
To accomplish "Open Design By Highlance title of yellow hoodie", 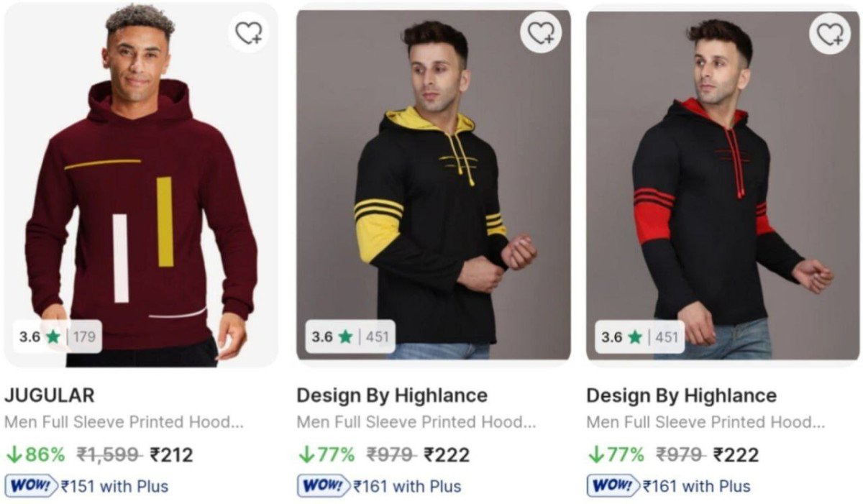I will (392, 395).
